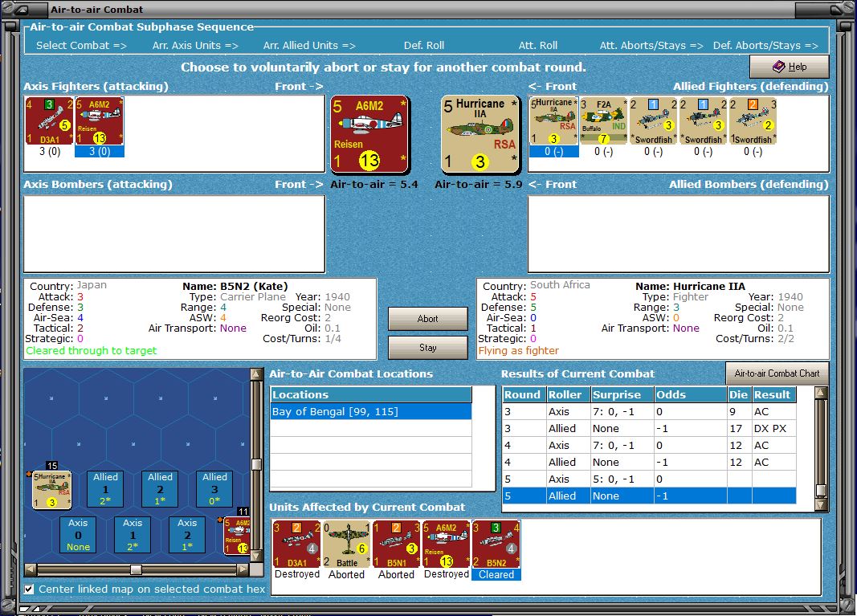
Task: Select the F2A Buffalo IND fighter counter
Action: [603, 120]
